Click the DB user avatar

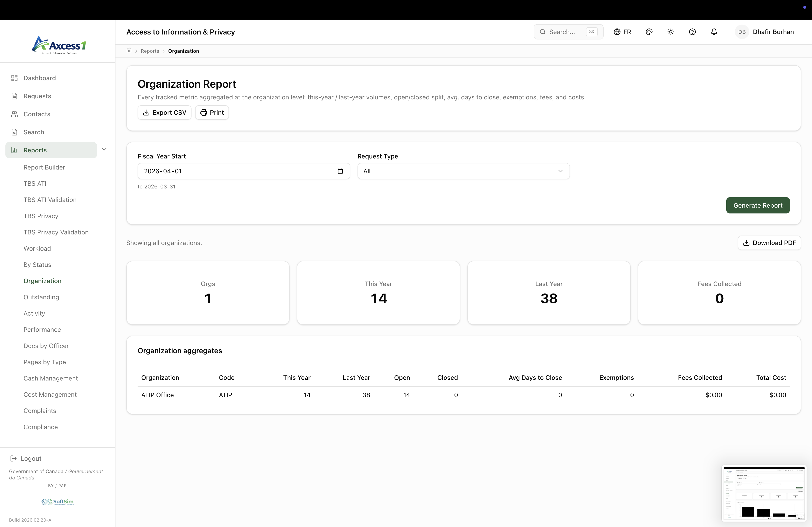[742, 32]
